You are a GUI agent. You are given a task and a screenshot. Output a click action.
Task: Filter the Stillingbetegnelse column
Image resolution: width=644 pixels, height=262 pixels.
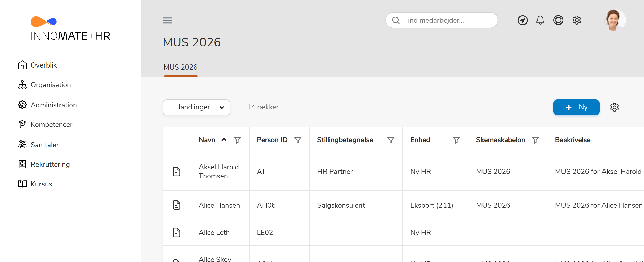point(391,140)
